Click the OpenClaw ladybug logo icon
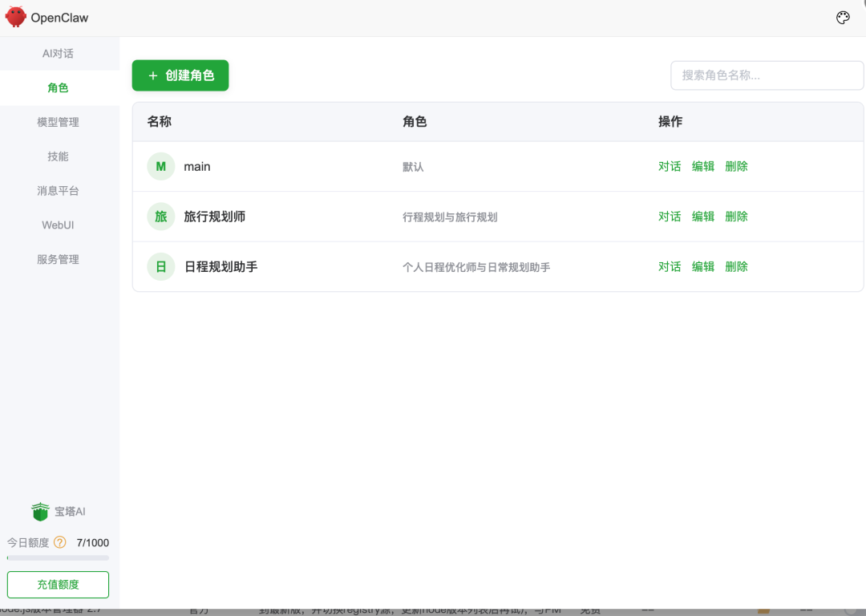The width and height of the screenshot is (866, 616). pyautogui.click(x=14, y=16)
